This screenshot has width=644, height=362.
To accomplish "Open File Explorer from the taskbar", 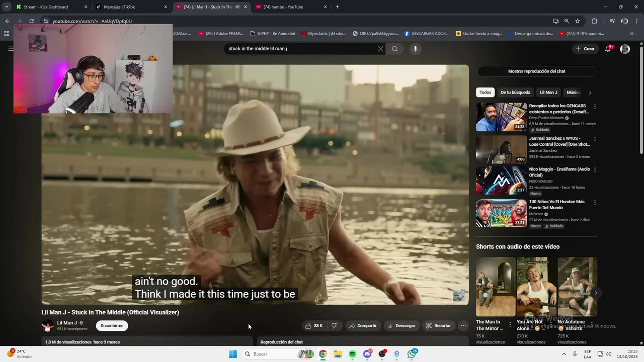I will click(338, 354).
